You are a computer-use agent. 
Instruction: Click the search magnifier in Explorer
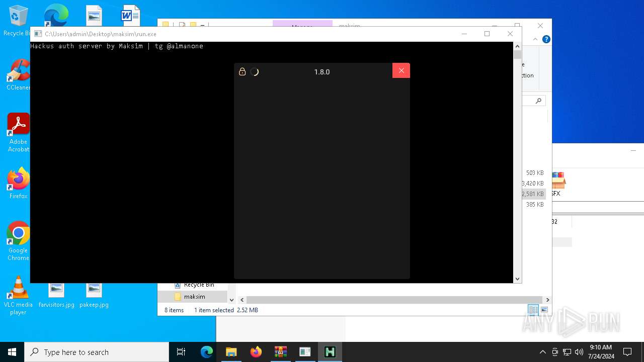pyautogui.click(x=538, y=101)
